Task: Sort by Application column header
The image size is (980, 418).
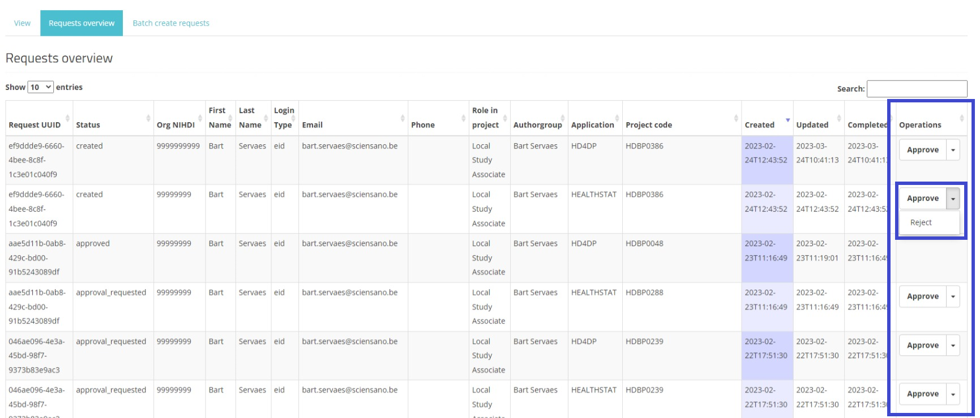Action: 592,124
